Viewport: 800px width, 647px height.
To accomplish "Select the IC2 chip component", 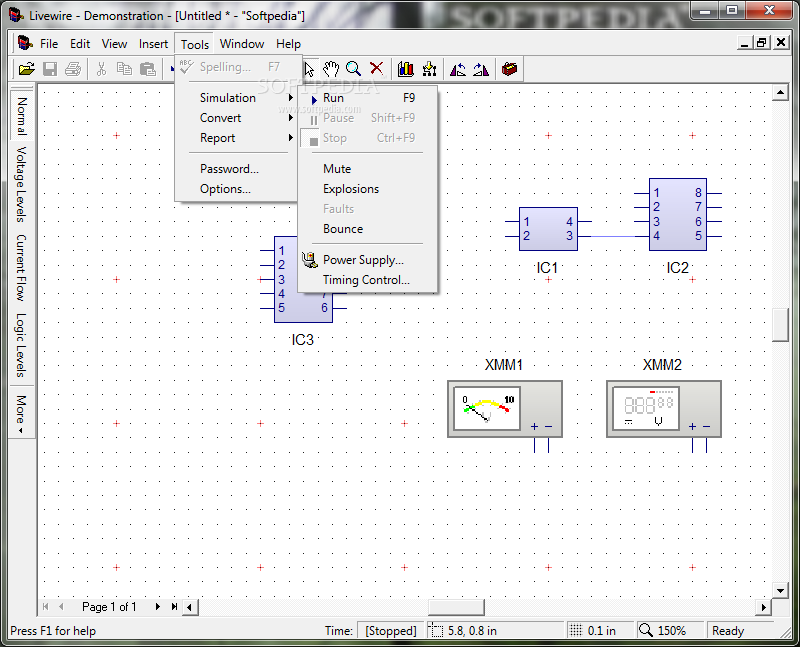I will pyautogui.click(x=678, y=214).
